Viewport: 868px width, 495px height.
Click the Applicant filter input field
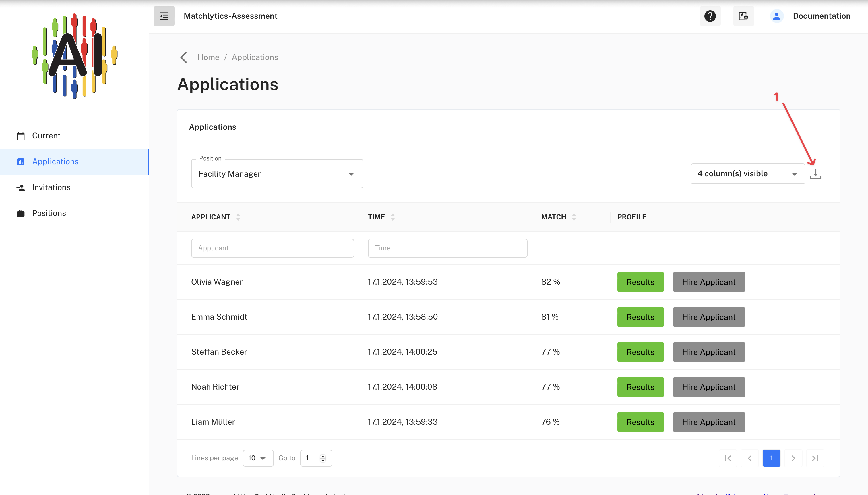point(273,248)
